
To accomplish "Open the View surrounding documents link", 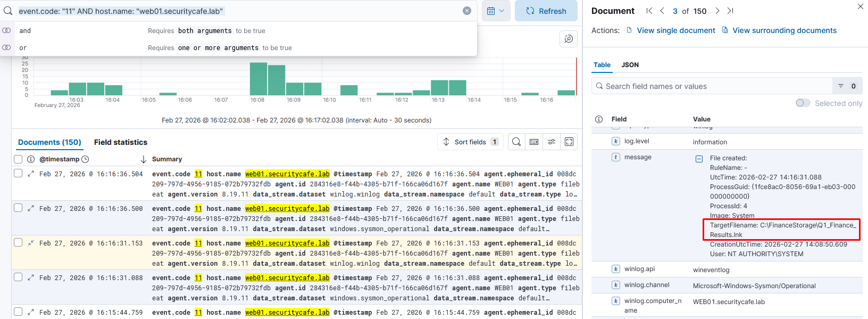I will pos(779,30).
